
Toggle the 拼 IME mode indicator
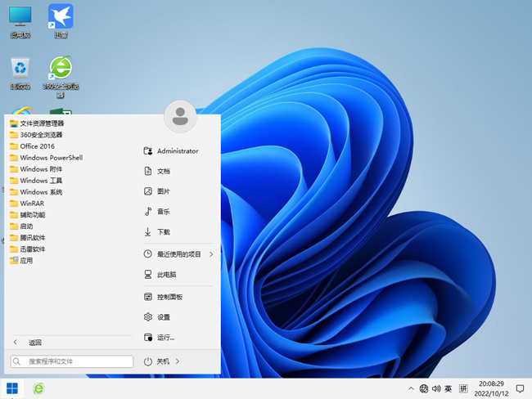click(x=463, y=388)
